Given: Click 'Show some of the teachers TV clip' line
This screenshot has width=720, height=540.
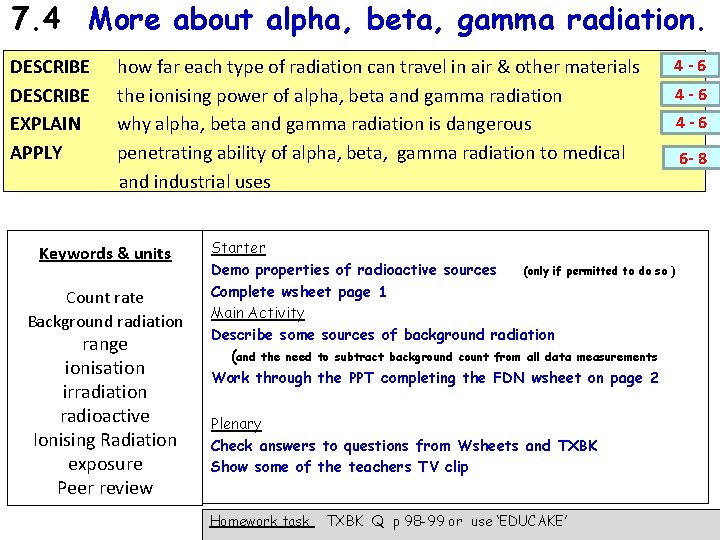Looking at the screenshot, I should click(339, 467).
